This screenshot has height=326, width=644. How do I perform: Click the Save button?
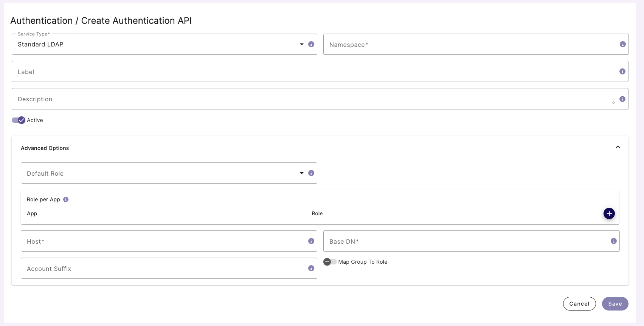(615, 304)
